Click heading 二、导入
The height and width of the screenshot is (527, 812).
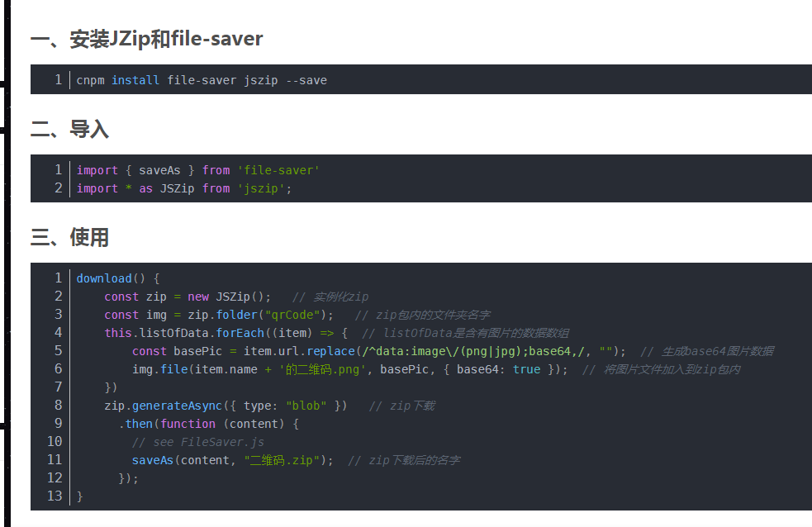point(70,130)
